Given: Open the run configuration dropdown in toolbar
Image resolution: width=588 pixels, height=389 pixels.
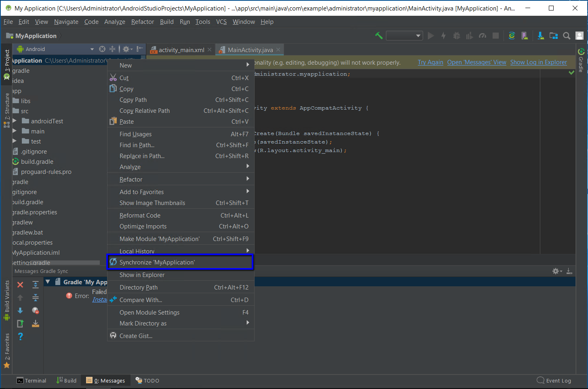Looking at the screenshot, I should click(405, 36).
